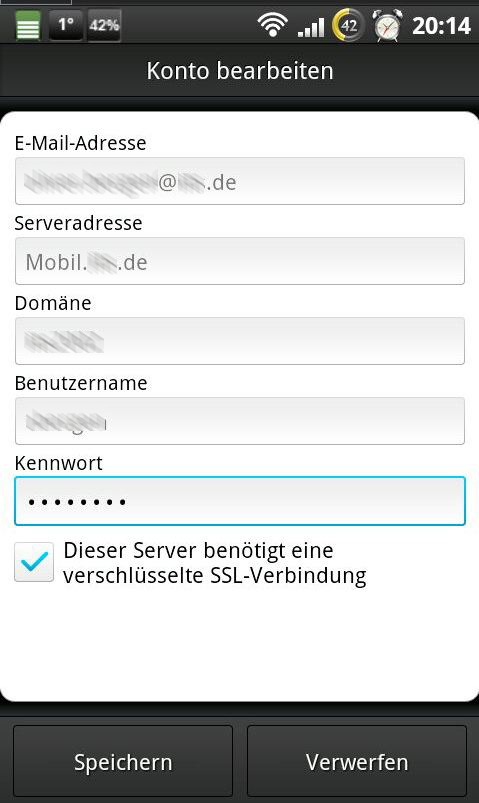Tap the Serveradresse field label
479x803 pixels.
tap(78, 223)
